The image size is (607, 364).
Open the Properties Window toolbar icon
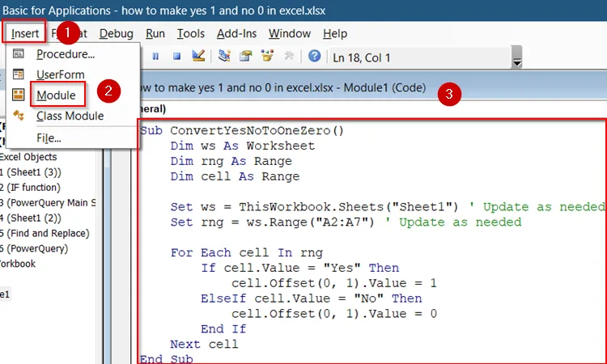coord(245,56)
